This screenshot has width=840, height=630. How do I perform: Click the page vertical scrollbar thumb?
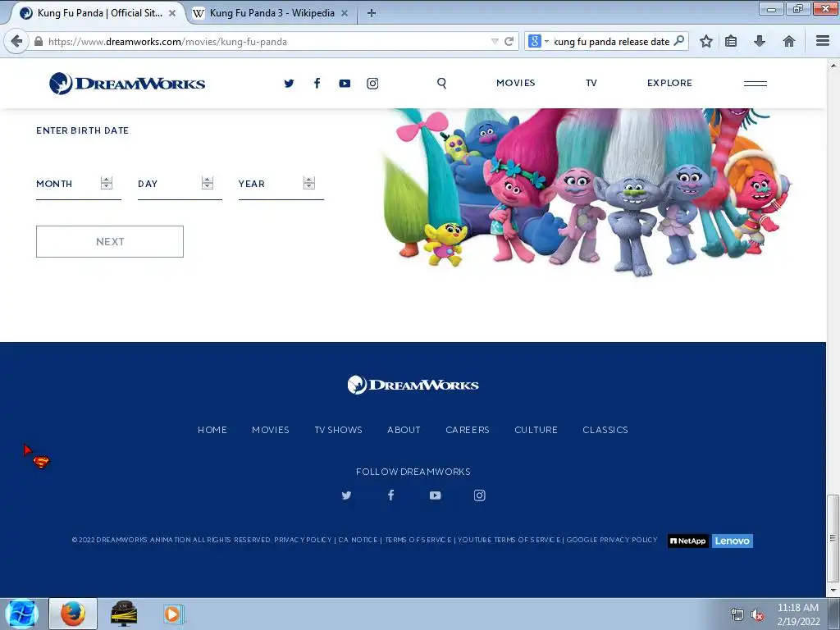[833, 538]
